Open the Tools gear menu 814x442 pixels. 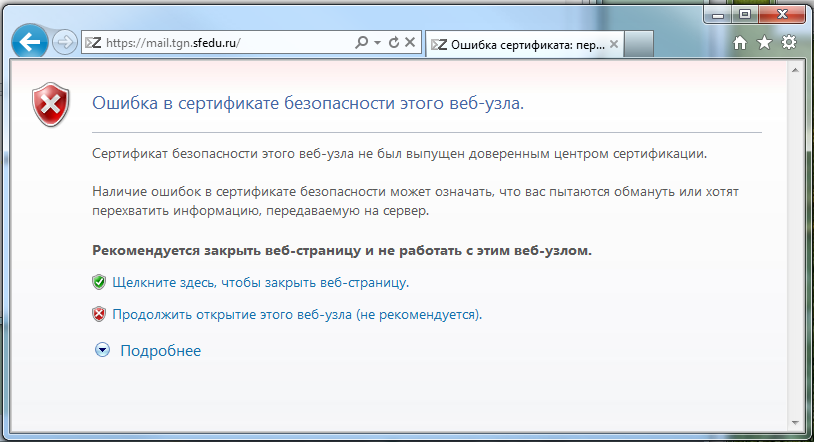pyautogui.click(x=789, y=43)
